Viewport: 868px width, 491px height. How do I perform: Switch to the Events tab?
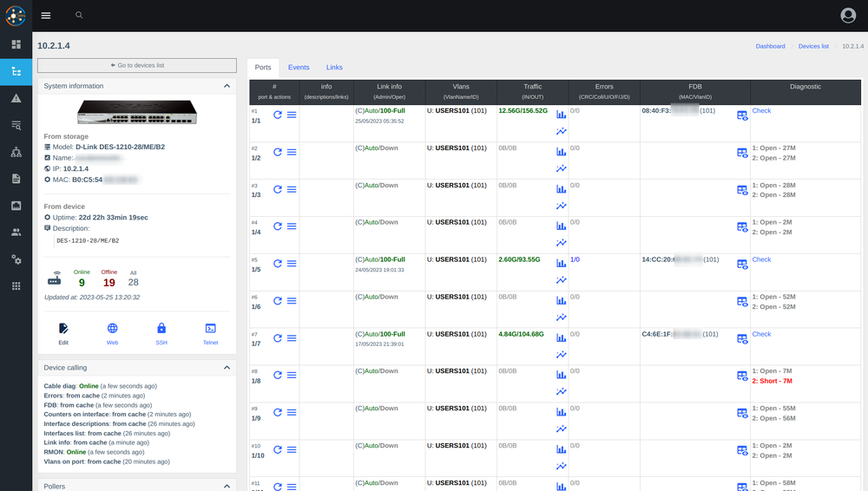299,67
